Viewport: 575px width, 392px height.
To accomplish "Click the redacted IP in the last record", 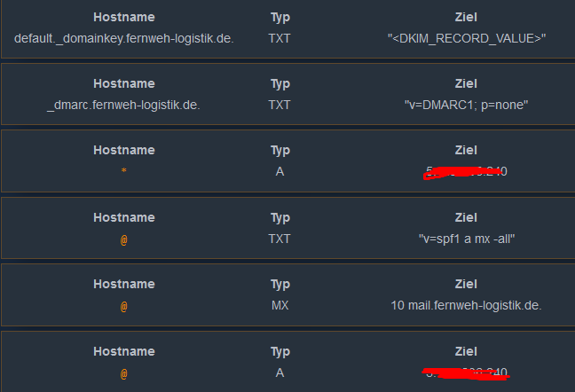I will click(466, 373).
